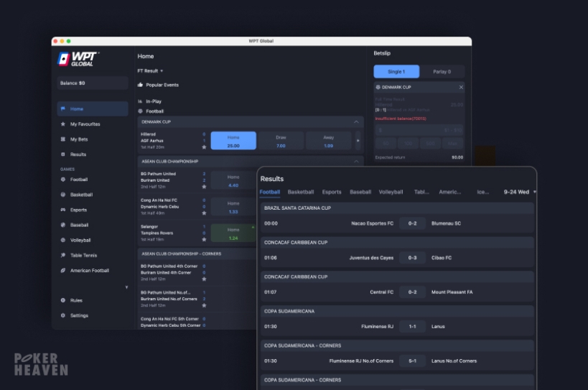
Task: Click 0-2 score for Nacao Esportes FC
Action: click(x=413, y=223)
